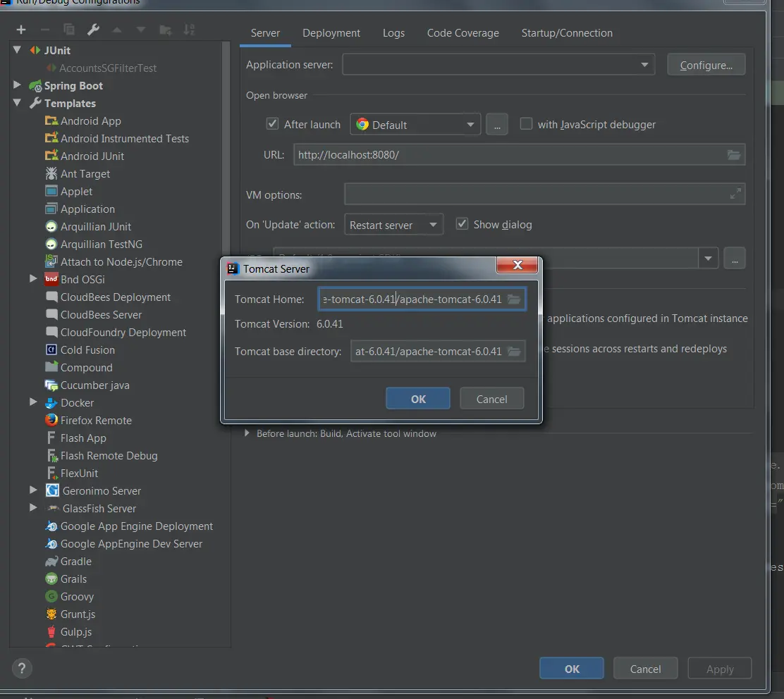Select Cucumber java template
The width and height of the screenshot is (784, 699).
tap(87, 385)
